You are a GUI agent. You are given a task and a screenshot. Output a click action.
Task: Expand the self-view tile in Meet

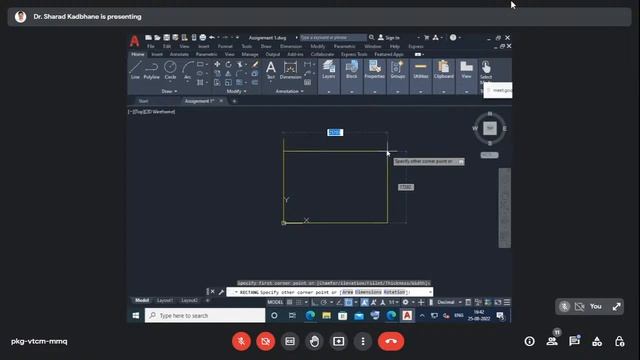coord(616,307)
